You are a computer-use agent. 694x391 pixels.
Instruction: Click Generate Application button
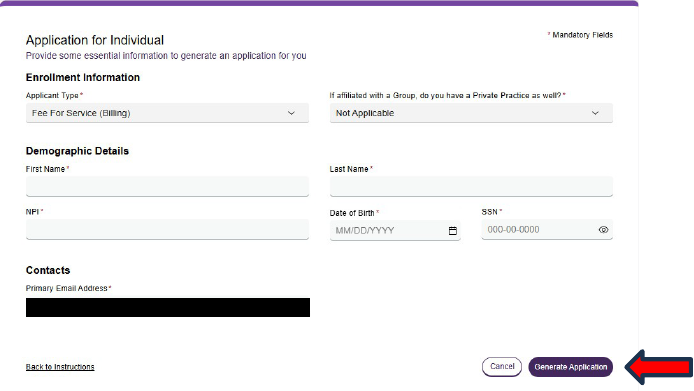click(571, 367)
